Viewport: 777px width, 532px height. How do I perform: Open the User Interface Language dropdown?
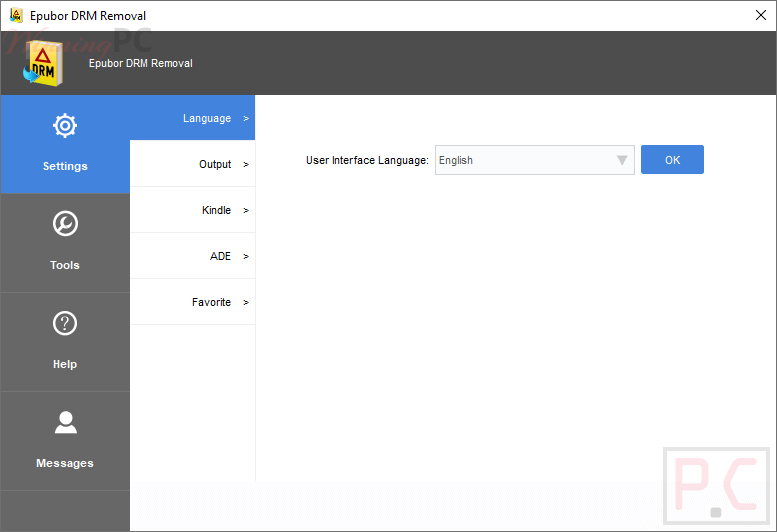[534, 160]
